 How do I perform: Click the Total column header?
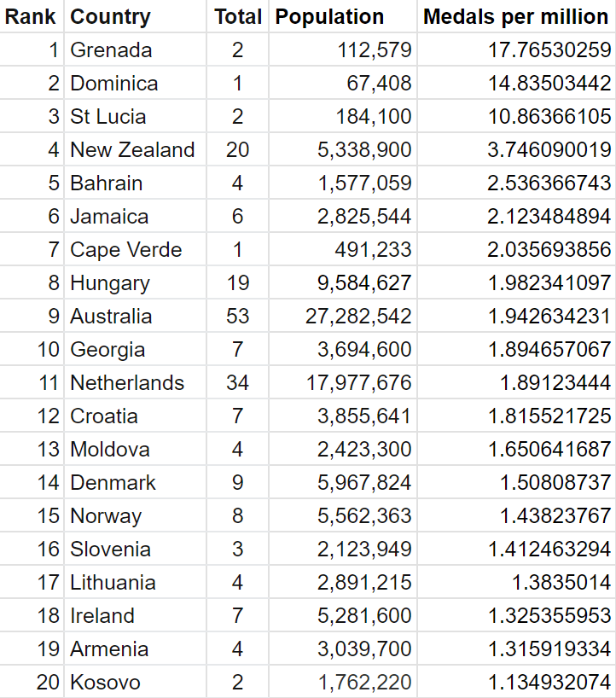[237, 17]
